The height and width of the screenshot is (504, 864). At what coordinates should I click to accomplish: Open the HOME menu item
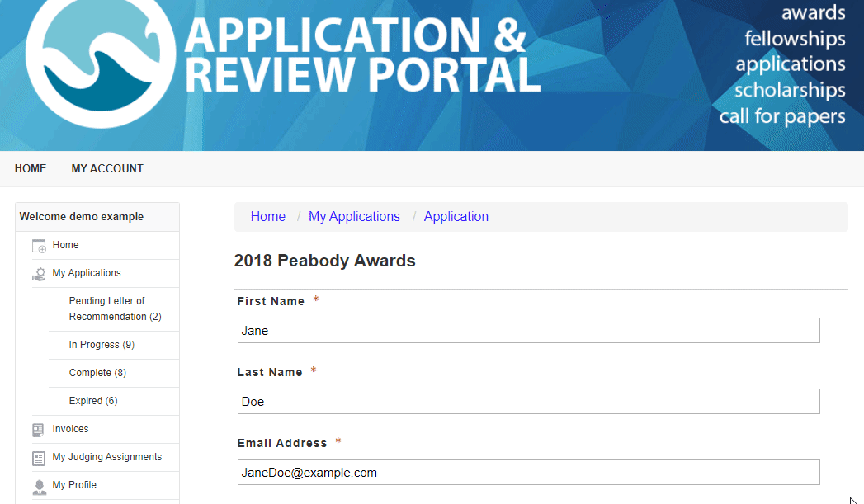[x=31, y=168]
